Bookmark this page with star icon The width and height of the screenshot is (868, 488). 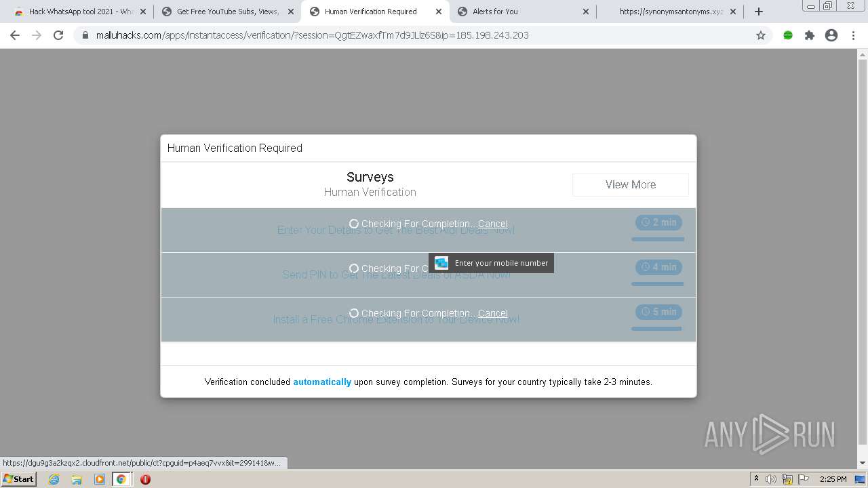click(x=761, y=35)
